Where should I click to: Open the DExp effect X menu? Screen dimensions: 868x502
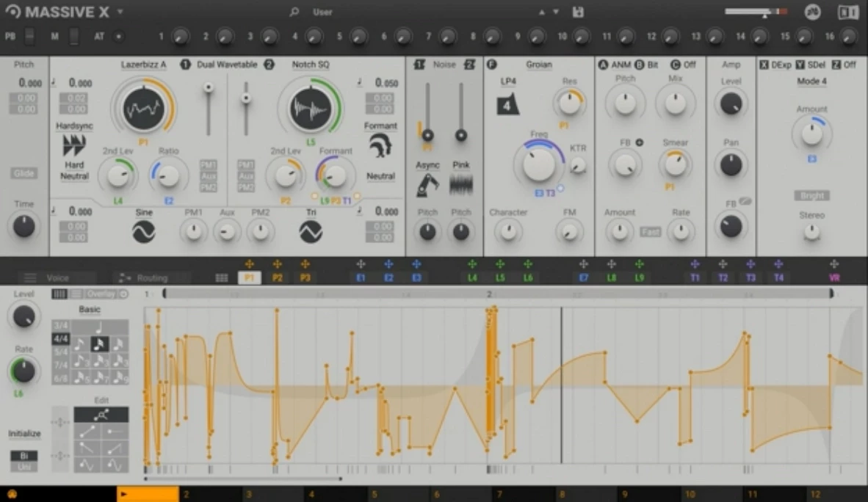click(781, 65)
